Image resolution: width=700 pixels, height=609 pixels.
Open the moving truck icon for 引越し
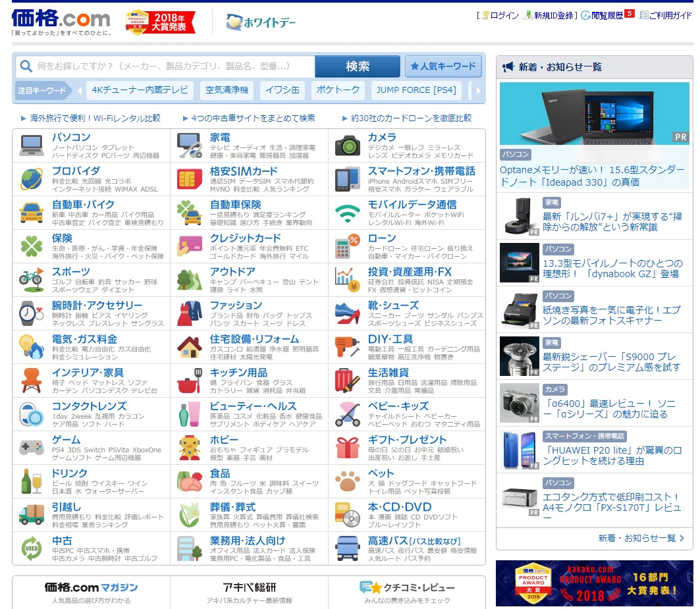[x=31, y=514]
